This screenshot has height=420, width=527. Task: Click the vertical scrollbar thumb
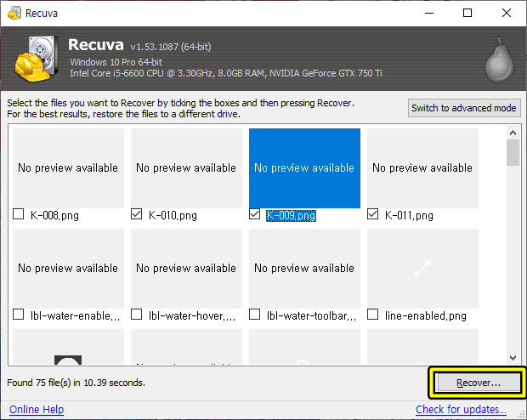(x=513, y=153)
